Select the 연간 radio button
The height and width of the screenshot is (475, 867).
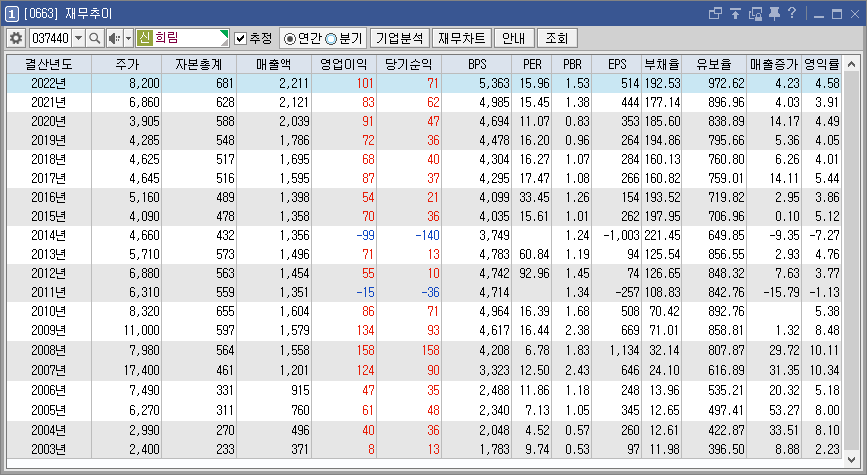click(x=289, y=39)
